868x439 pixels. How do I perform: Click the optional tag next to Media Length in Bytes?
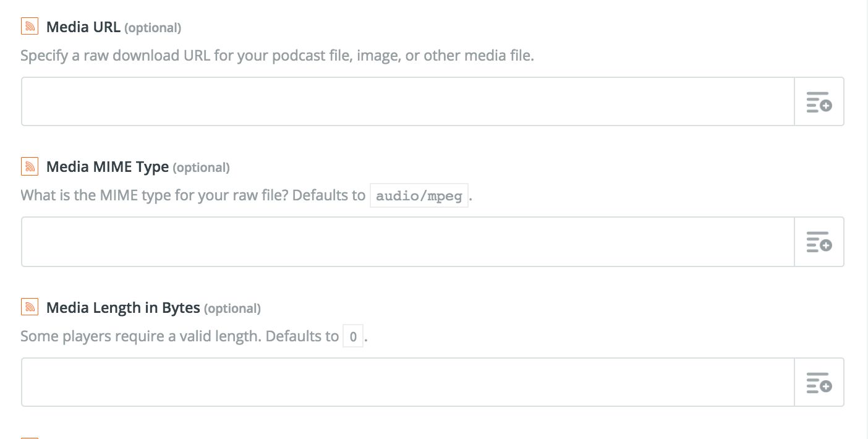tap(232, 309)
